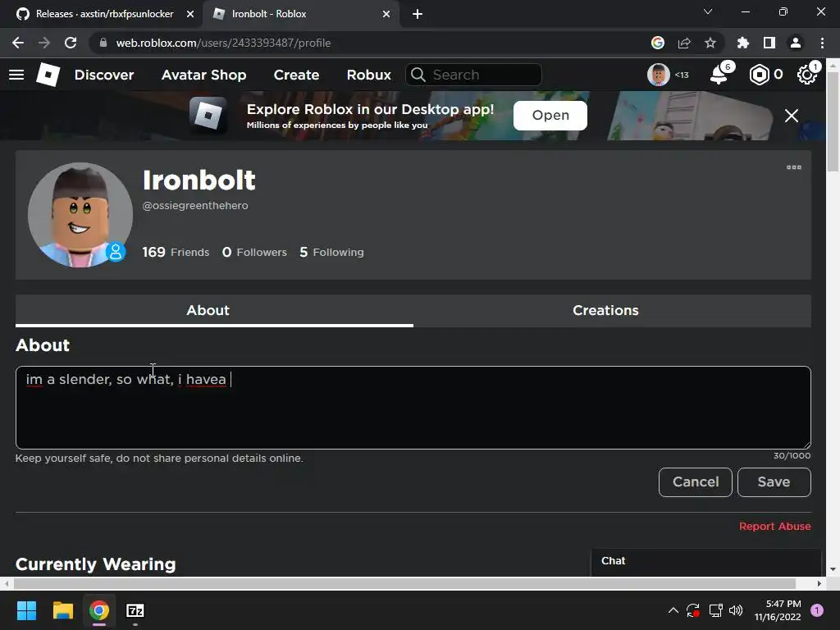Bookmark this page with the star
The width and height of the screenshot is (840, 630).
coord(710,43)
